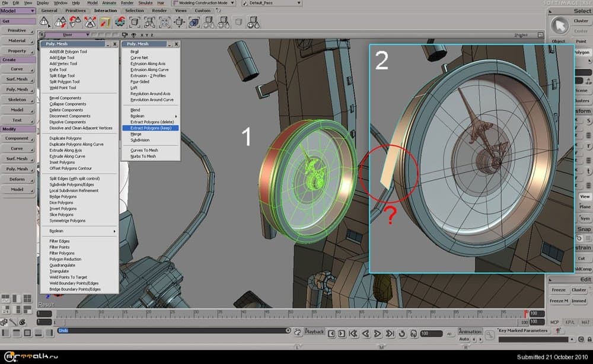The height and width of the screenshot is (364, 593).
Task: Switch to the Interaction menu tab
Action: [106, 10]
